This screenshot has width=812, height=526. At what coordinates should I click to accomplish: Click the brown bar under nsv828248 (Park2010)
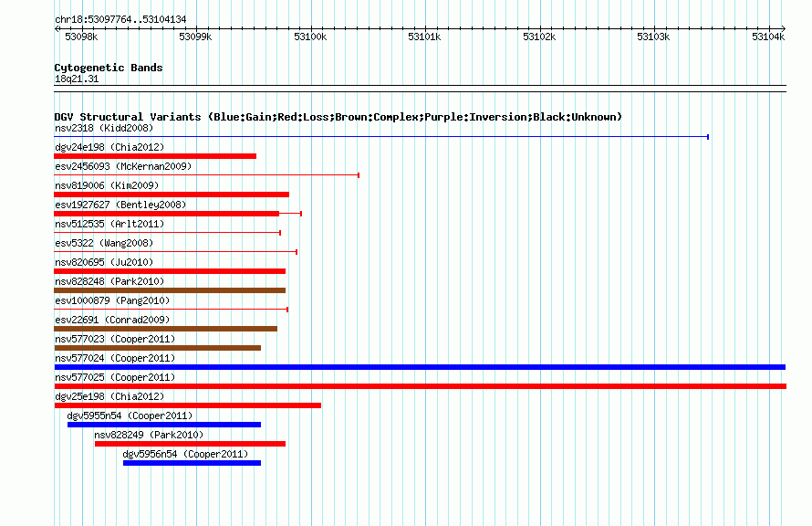point(170,290)
